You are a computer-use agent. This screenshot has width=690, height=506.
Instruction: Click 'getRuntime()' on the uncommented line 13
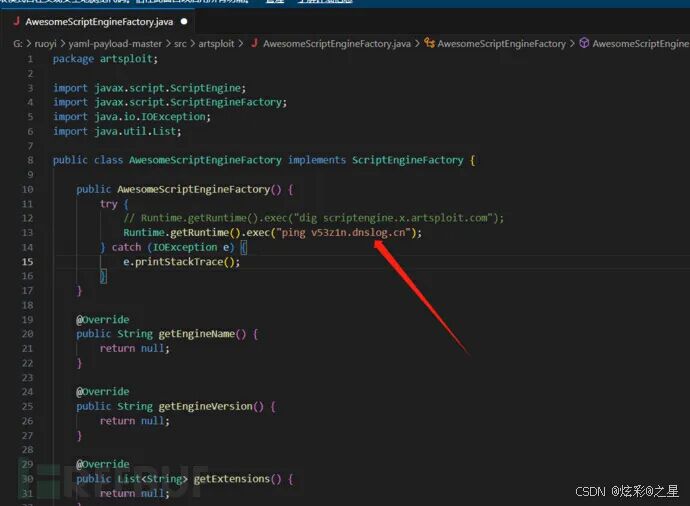click(x=205, y=232)
